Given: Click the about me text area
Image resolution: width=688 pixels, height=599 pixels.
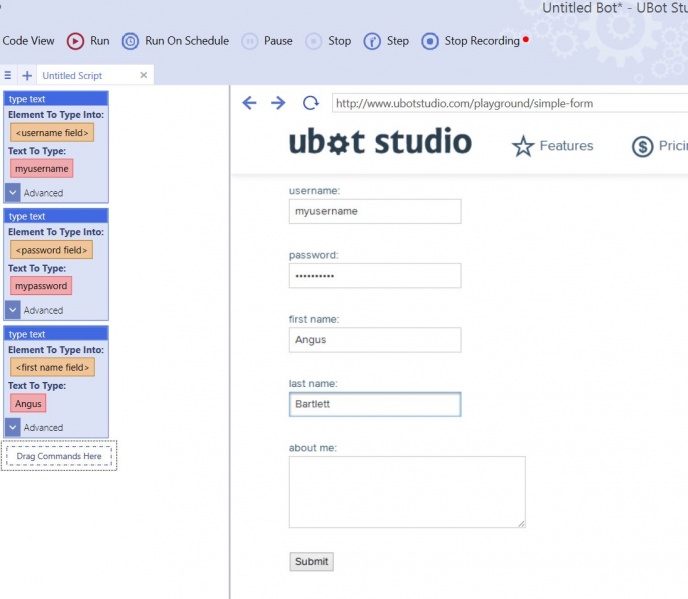Looking at the screenshot, I should (x=407, y=492).
